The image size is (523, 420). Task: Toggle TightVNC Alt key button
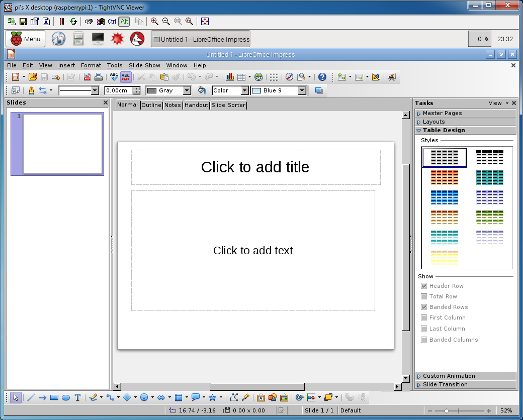click(124, 21)
